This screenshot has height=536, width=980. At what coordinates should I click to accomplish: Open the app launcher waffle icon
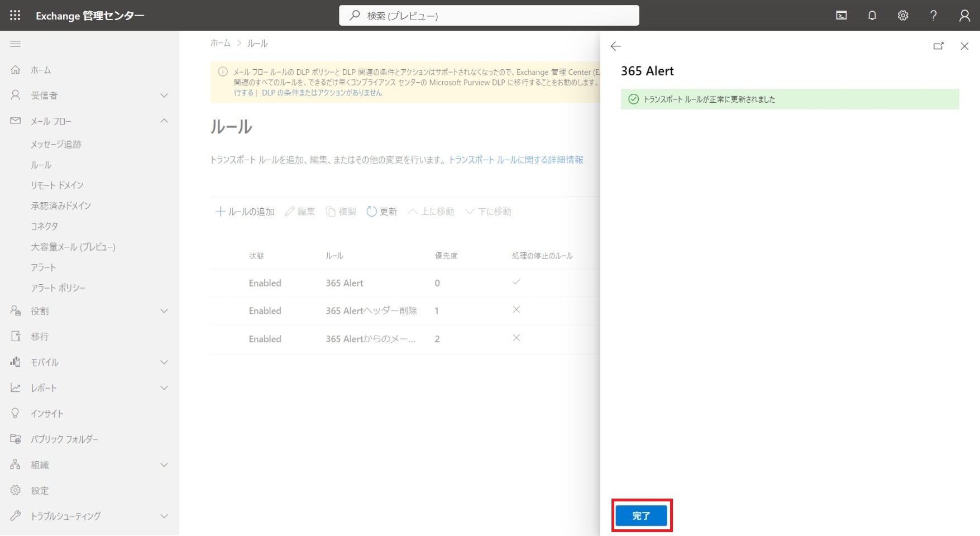(x=15, y=16)
